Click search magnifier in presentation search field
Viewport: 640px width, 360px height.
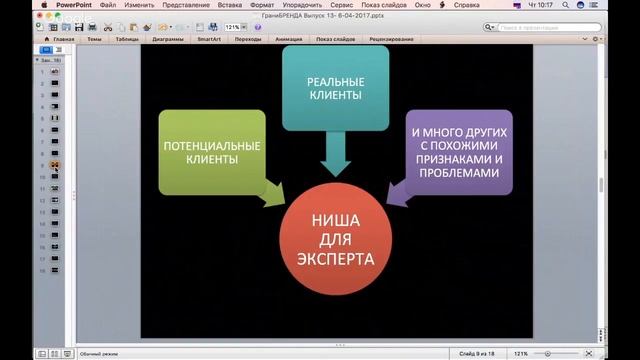488,27
